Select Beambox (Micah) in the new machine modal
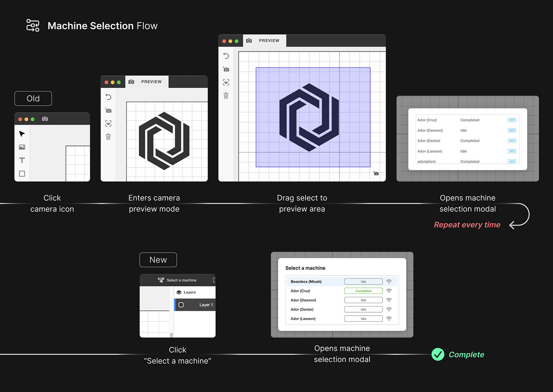The height and width of the screenshot is (392, 553). (342, 281)
